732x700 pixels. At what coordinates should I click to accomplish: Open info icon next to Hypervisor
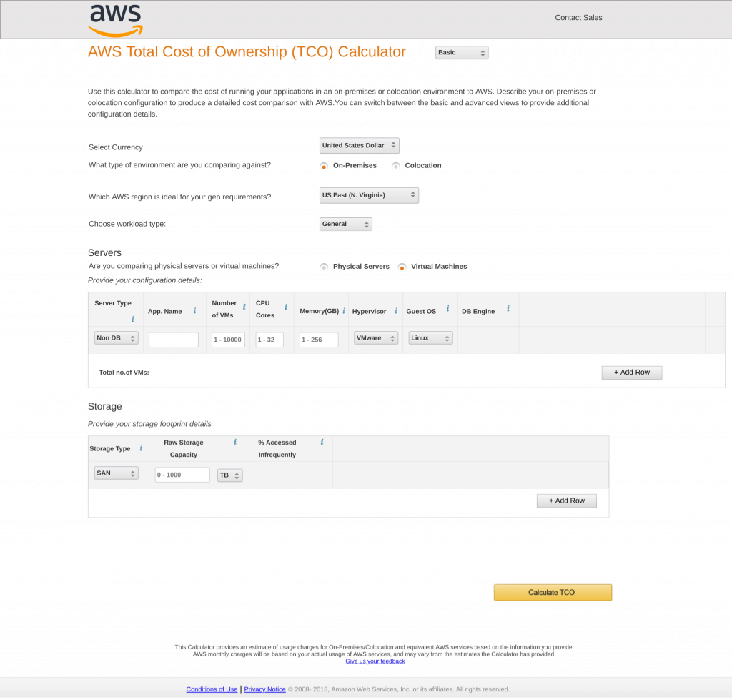[396, 311]
